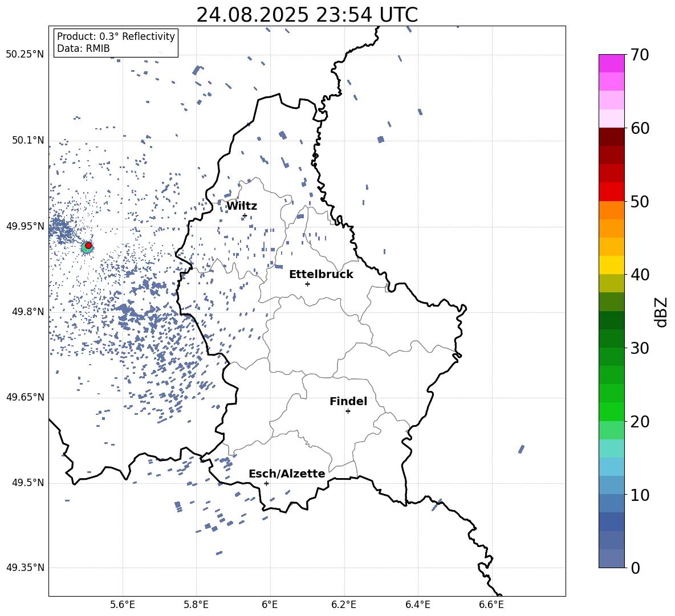Click the 50.25°N latitude label
The width and height of the screenshot is (675, 616).
[25, 55]
